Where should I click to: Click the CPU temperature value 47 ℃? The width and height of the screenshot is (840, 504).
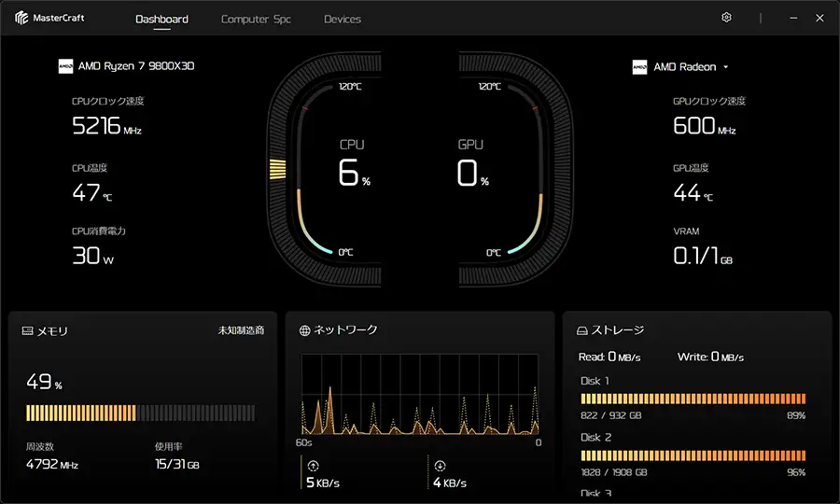pyautogui.click(x=92, y=192)
